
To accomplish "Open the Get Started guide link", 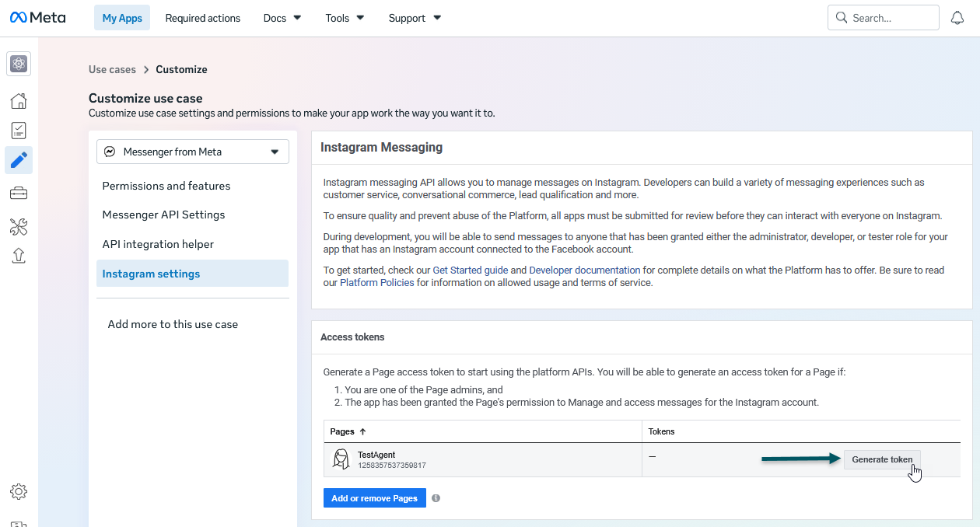I will [x=471, y=270].
